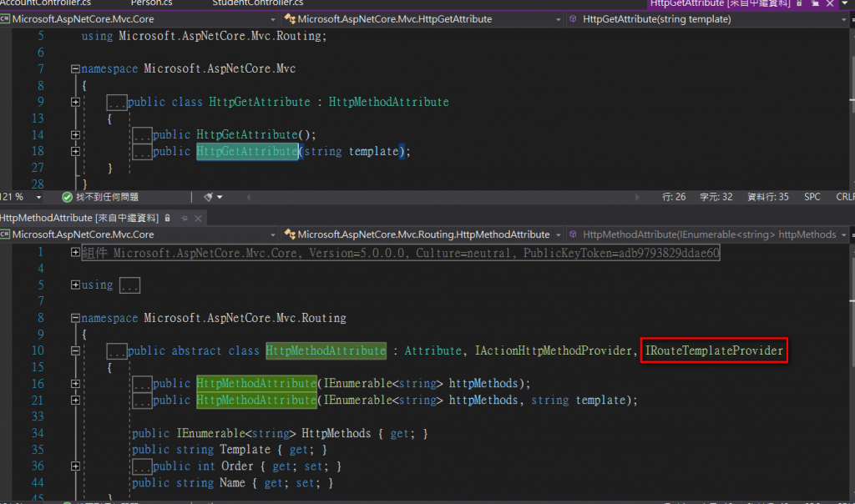Click C# project icon in lower navigation bar
The image size is (855, 504).
(x=5, y=234)
